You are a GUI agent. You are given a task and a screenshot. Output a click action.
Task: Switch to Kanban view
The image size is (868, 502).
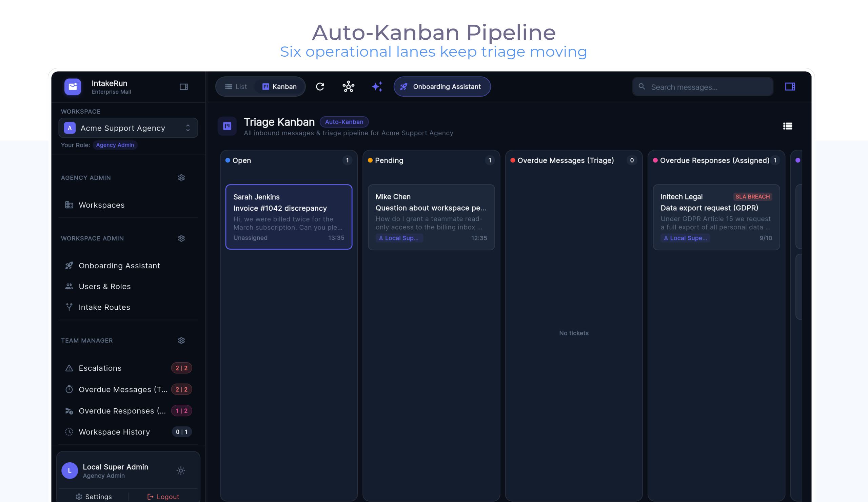[x=279, y=86]
